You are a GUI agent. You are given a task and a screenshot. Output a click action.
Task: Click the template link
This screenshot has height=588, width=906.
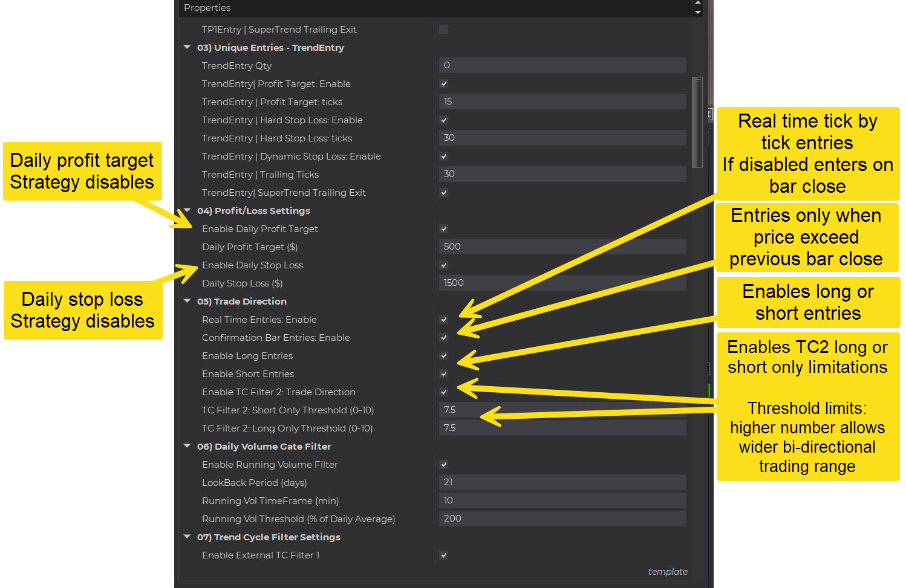coord(668,572)
